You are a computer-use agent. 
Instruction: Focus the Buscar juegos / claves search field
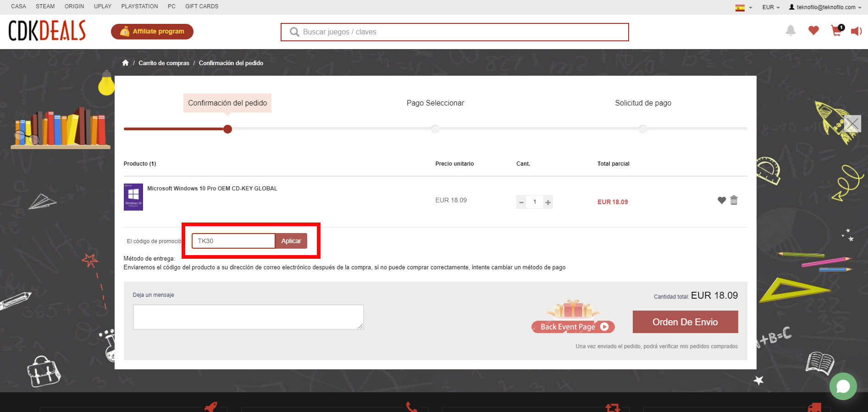click(454, 32)
